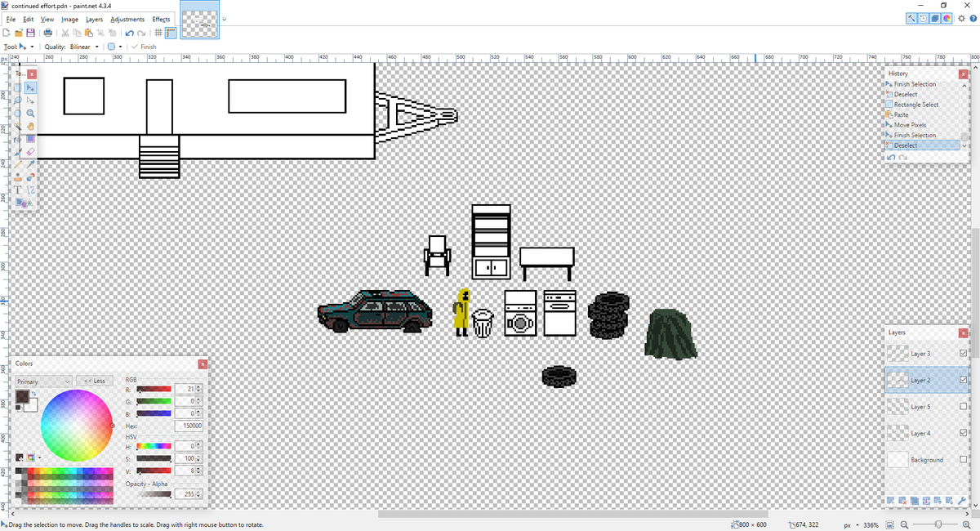
Task: Click the New file toolbar icon
Action: [x=7, y=33]
